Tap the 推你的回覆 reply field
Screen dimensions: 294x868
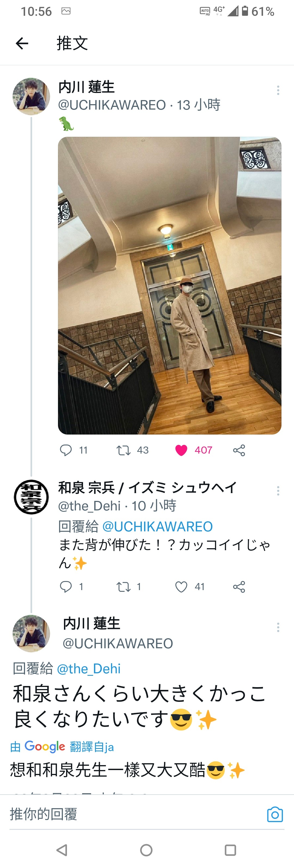pos(135,814)
